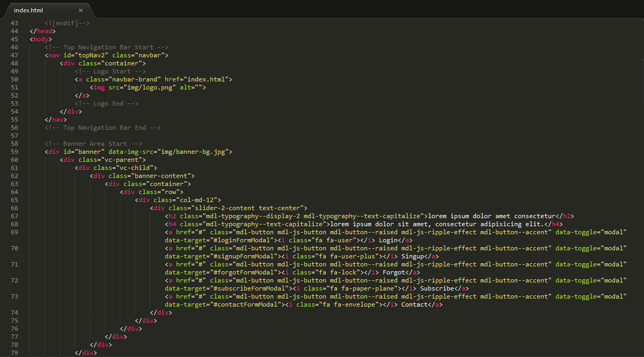Place cursor on the #contactFormModal value
Viewport: 644px width, 357px height.
coord(247,304)
